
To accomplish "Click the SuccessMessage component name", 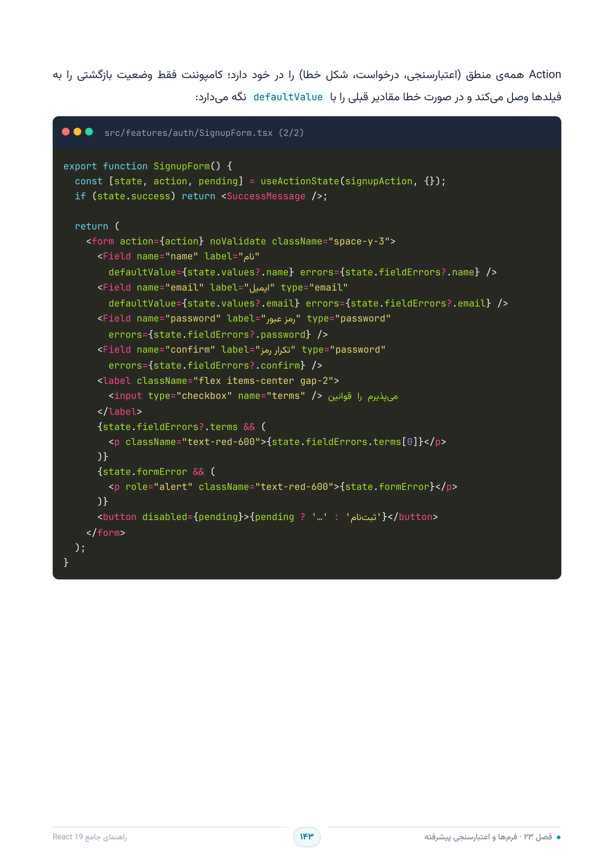I will [266, 196].
